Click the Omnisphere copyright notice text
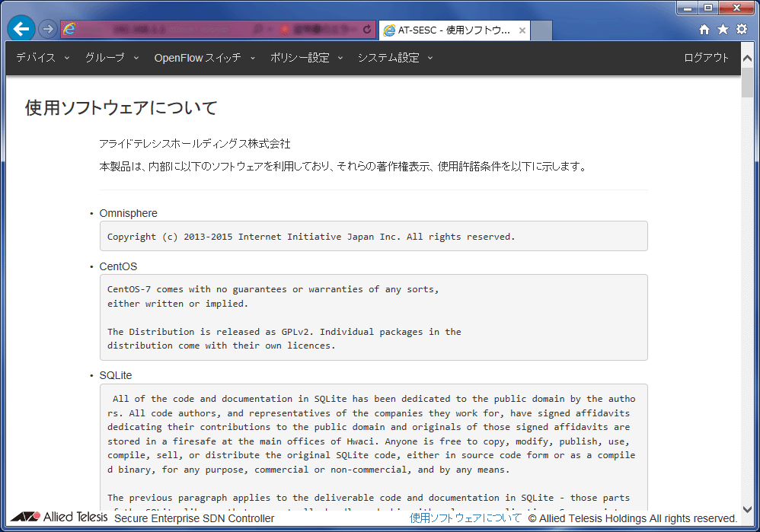Screen dimensions: 760x532 (x=311, y=237)
